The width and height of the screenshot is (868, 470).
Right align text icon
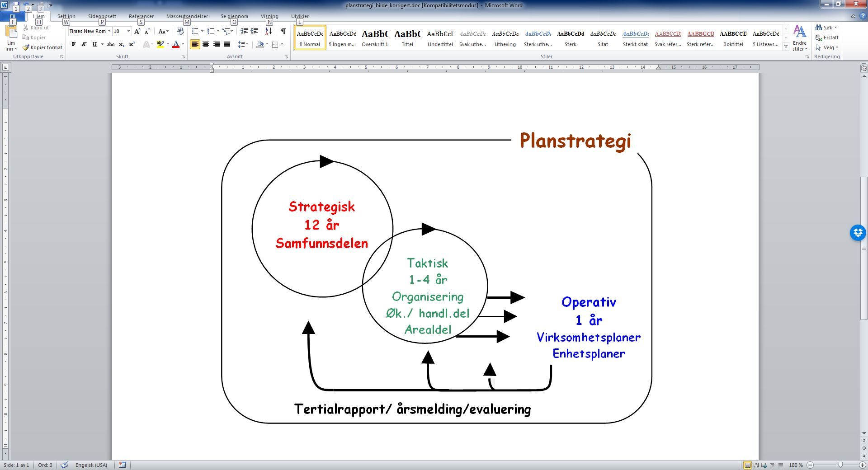pos(217,44)
